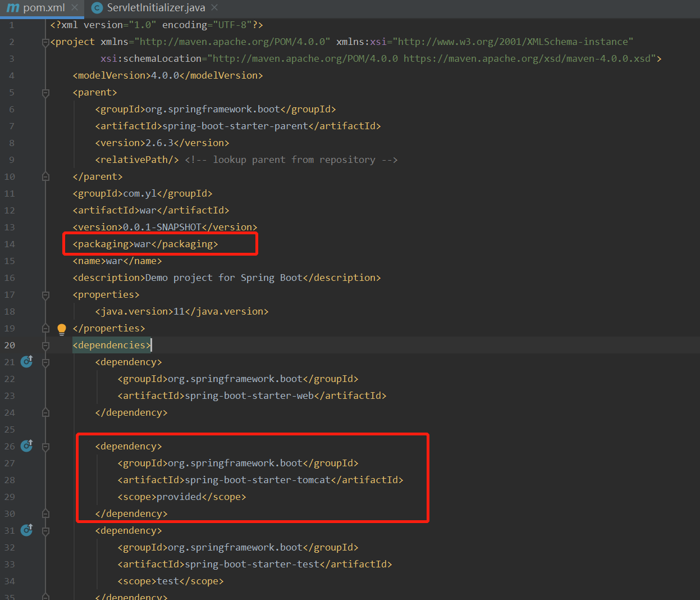Click the dependency gutter icon beside line 31
Image resolution: width=700 pixels, height=600 pixels.
[26, 530]
